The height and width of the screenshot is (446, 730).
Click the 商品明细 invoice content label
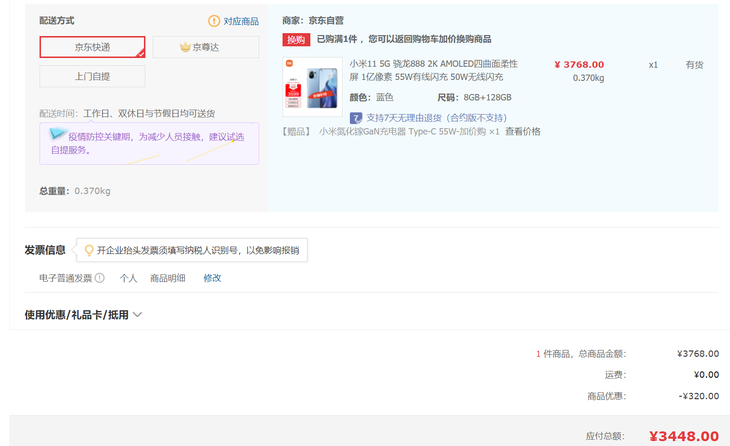tap(167, 278)
